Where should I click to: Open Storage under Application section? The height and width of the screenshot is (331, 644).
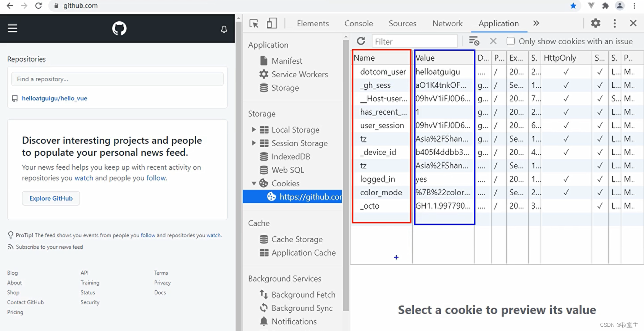pos(285,88)
